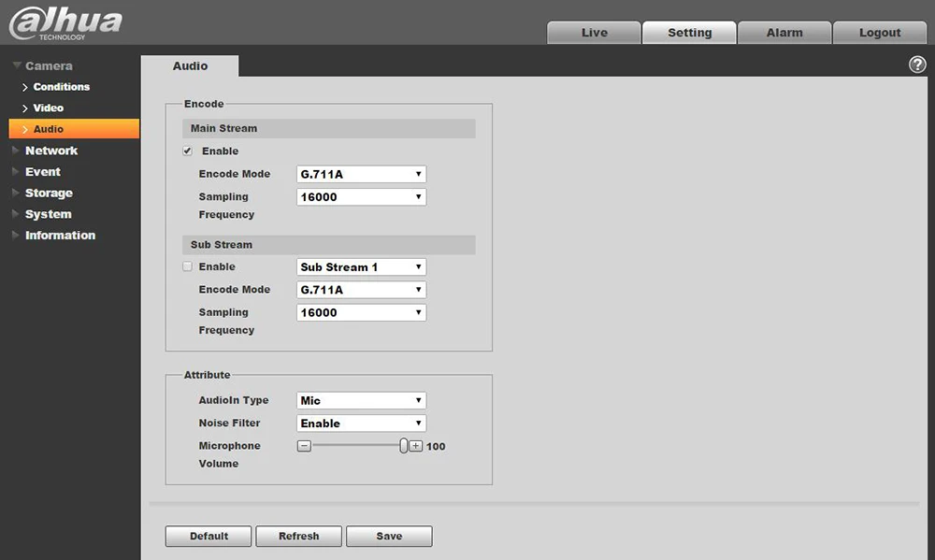Open Main Stream Encode Mode dropdown
Screen dimensions: 935x560
click(361, 174)
